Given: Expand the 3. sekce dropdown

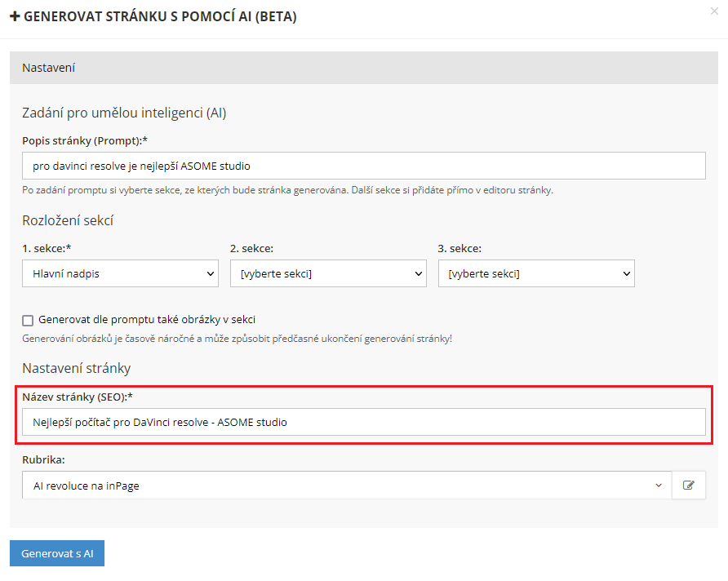Looking at the screenshot, I should pos(536,274).
